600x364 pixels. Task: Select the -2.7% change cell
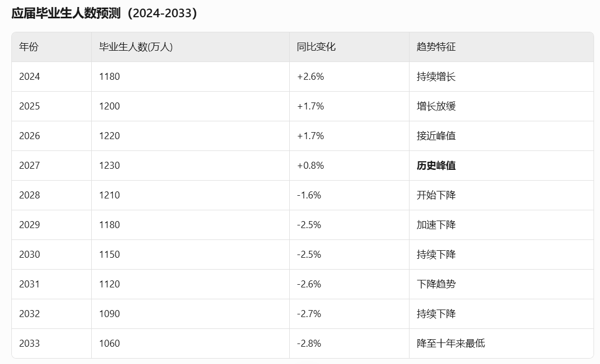[309, 314]
